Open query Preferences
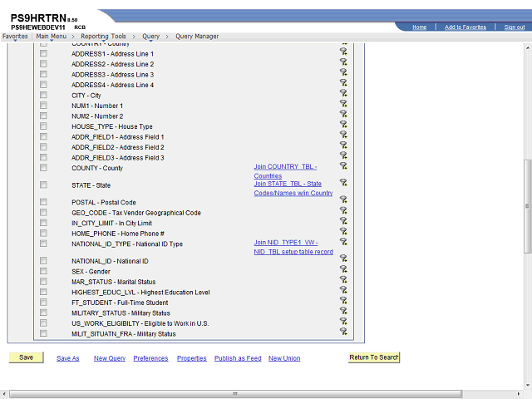 pyautogui.click(x=150, y=358)
